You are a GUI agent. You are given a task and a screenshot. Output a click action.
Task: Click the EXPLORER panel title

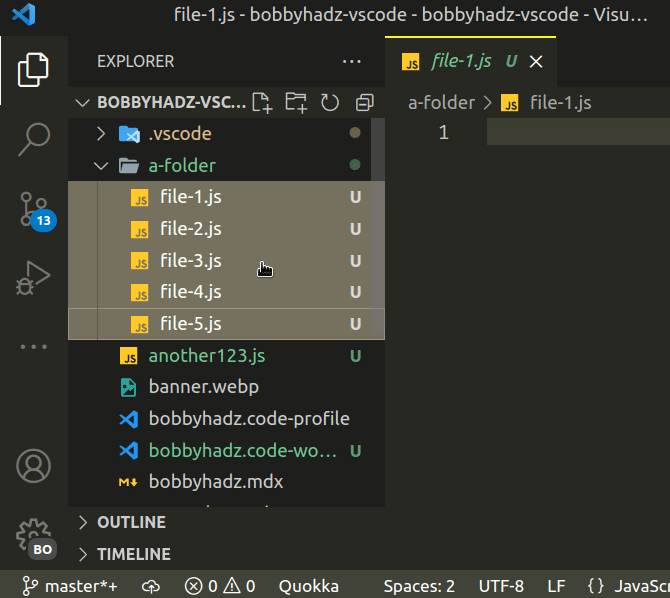[x=135, y=62]
